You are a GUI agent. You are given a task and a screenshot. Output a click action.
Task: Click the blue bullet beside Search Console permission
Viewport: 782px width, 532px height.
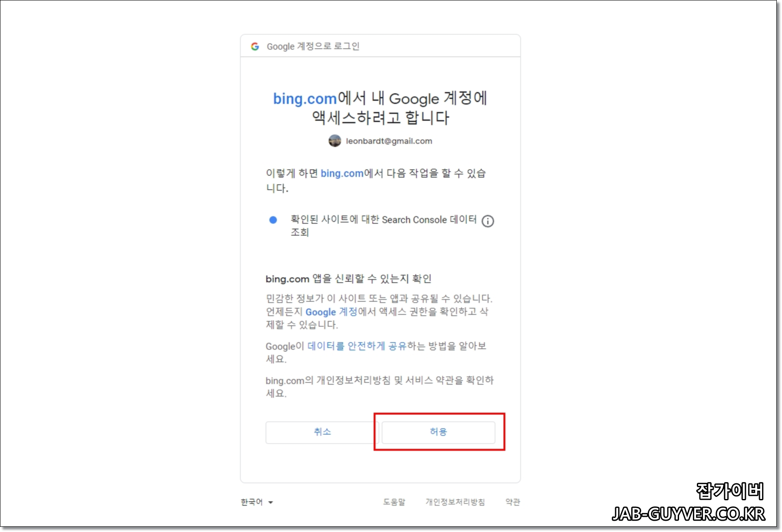[x=273, y=220]
